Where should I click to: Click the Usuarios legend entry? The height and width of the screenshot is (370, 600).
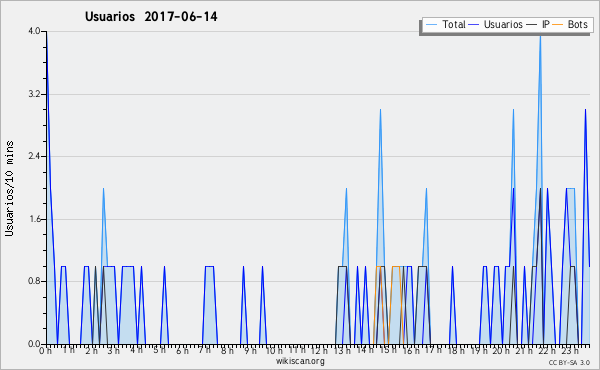[496, 24]
